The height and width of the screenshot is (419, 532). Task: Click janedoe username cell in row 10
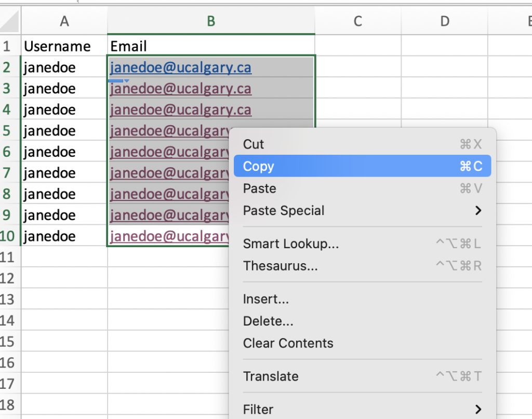pyautogui.click(x=64, y=236)
